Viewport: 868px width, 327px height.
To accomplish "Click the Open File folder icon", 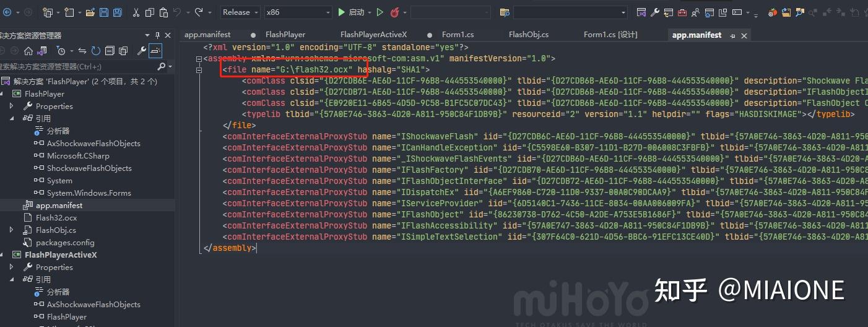I will (x=90, y=12).
